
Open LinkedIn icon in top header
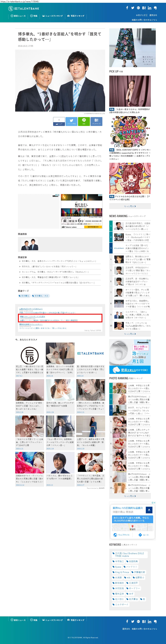click(150, 8)
